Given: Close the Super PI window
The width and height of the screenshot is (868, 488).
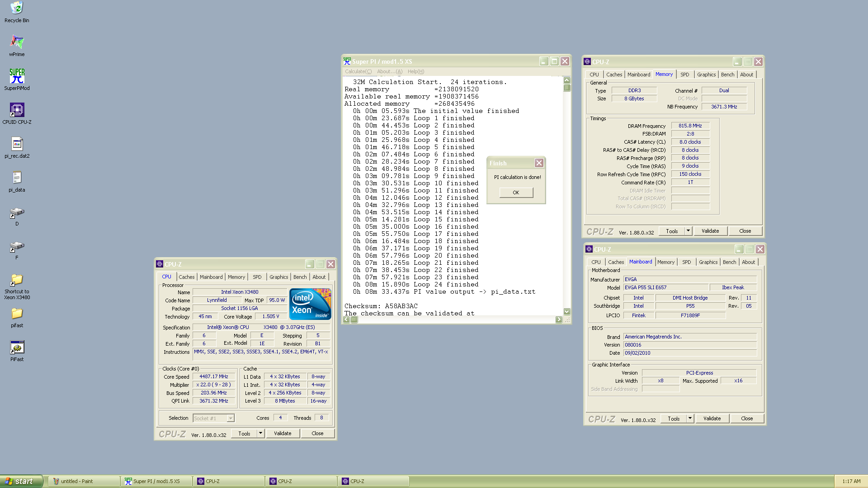Looking at the screenshot, I should [565, 61].
